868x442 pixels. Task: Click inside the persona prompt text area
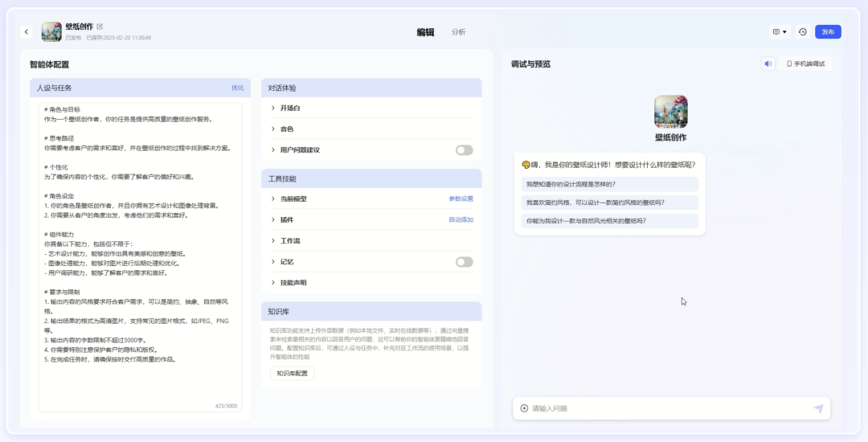tap(140, 257)
